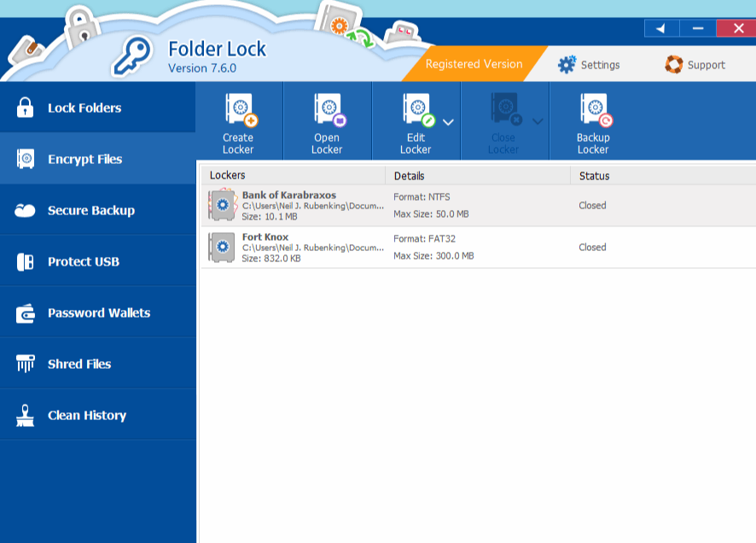756x543 pixels.
Task: Open the Shred Files tab
Action: [x=98, y=364]
